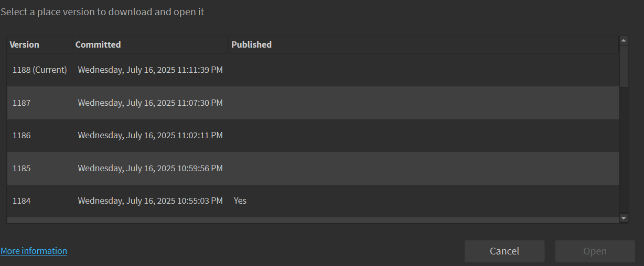644x266 pixels.
Task: Open the More information link
Action: [x=34, y=251]
